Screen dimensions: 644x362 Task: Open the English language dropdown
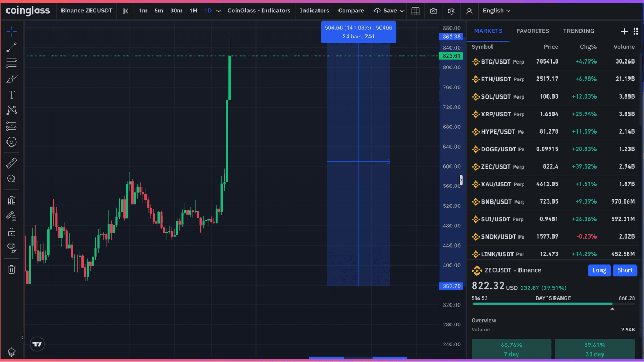pyautogui.click(x=496, y=11)
